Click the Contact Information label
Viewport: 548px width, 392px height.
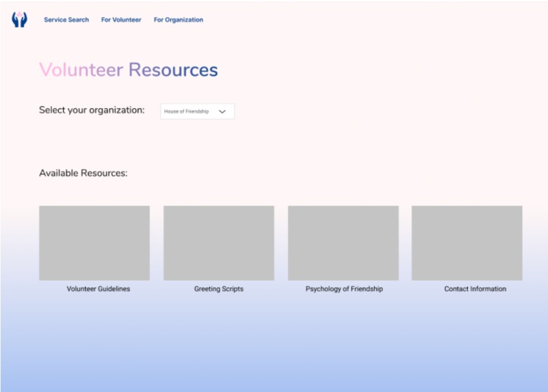coord(475,289)
